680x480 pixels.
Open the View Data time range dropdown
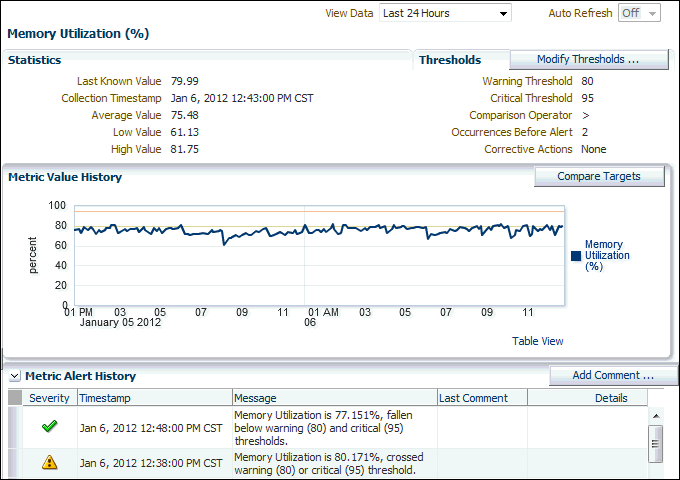point(445,13)
